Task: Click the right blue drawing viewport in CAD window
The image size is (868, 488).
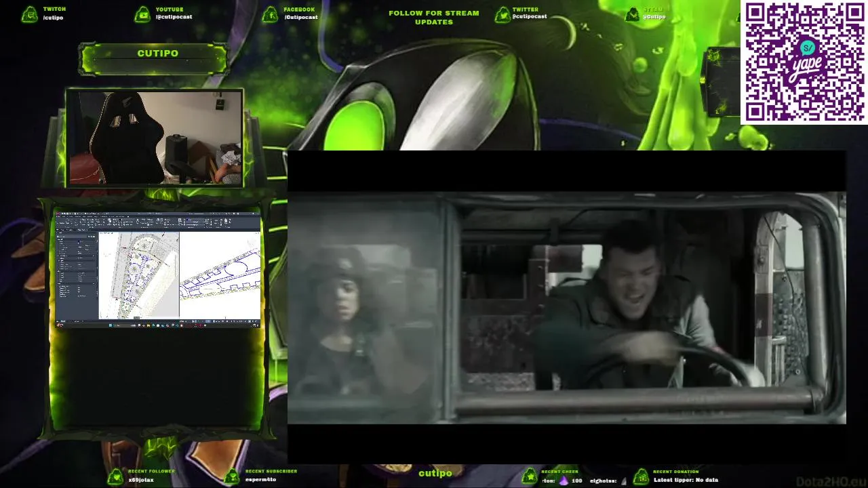Action: pos(220,275)
